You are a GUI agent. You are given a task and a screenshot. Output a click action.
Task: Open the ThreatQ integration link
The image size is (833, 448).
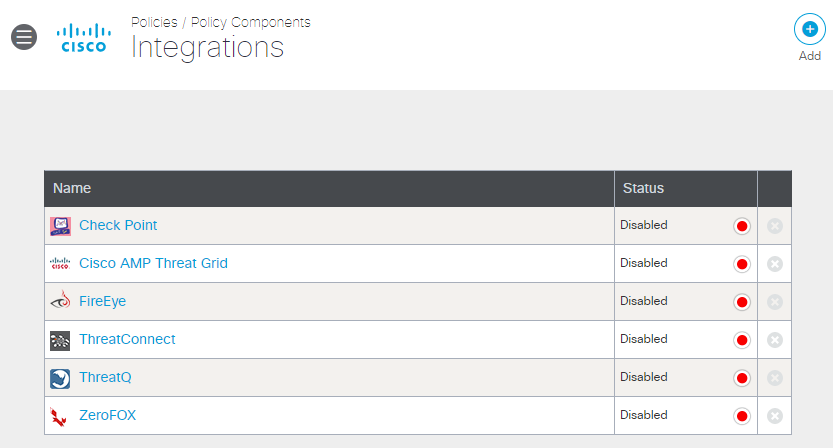105,377
